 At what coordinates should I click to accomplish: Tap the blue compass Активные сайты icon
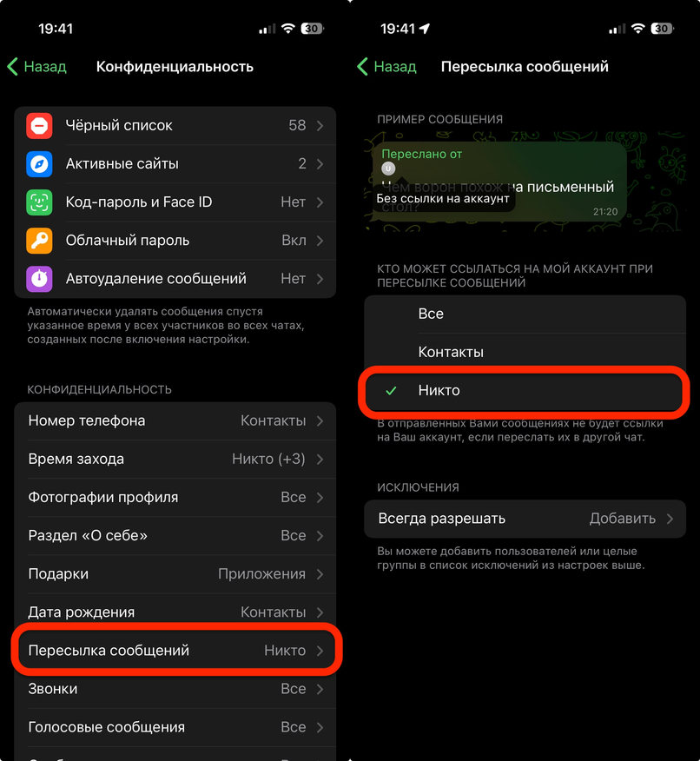pyautogui.click(x=39, y=164)
